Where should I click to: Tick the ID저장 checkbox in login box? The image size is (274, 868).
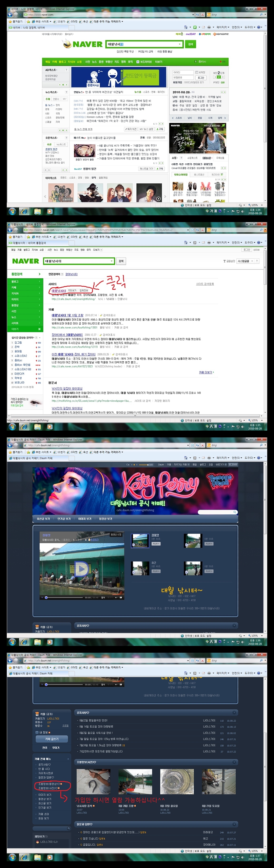pos(197,72)
